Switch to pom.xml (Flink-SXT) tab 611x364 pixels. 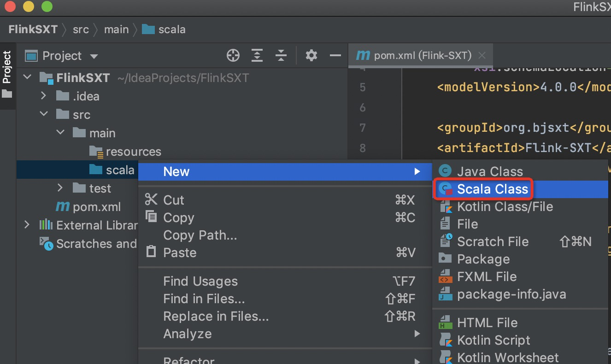[421, 56]
